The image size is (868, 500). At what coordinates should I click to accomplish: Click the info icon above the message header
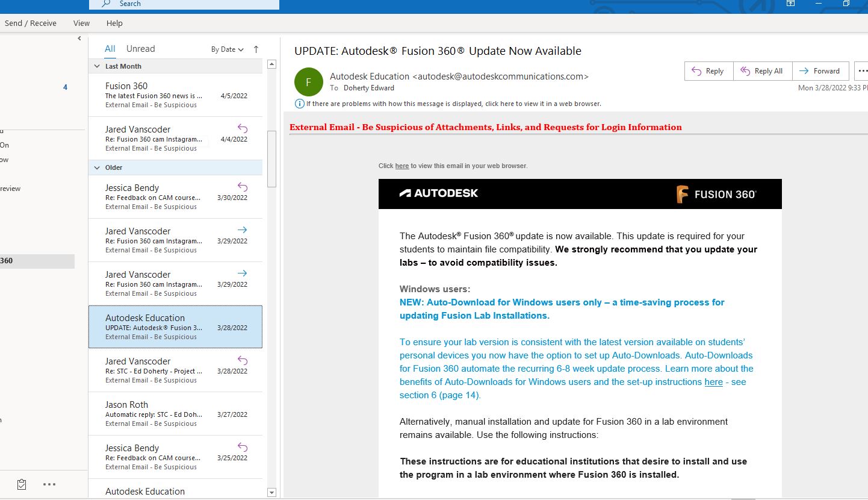299,103
